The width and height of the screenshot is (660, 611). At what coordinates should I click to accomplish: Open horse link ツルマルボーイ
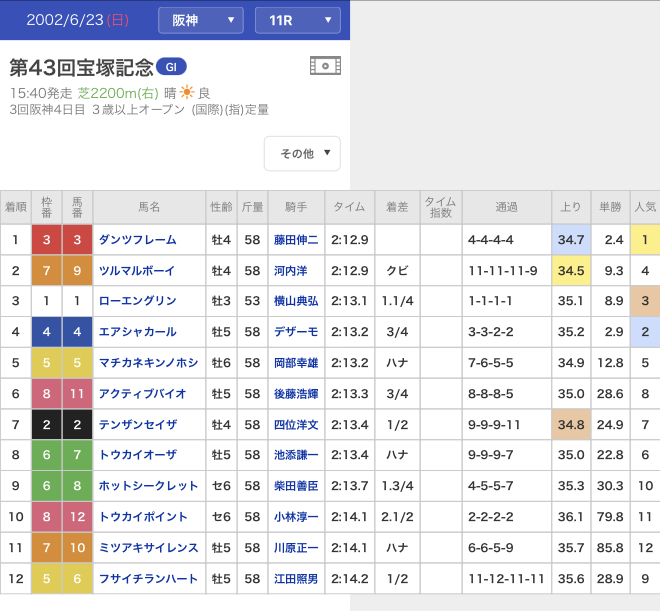click(136, 271)
